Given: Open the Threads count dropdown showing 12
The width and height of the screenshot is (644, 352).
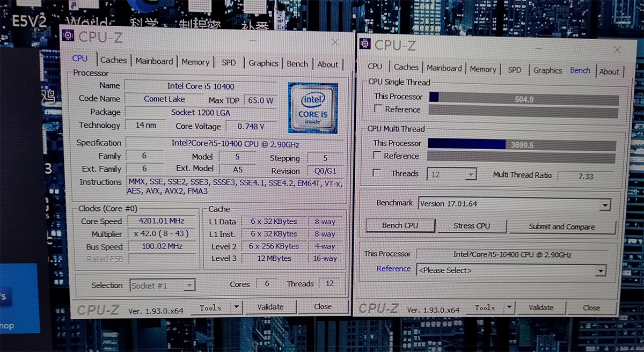Looking at the screenshot, I should click(x=451, y=174).
